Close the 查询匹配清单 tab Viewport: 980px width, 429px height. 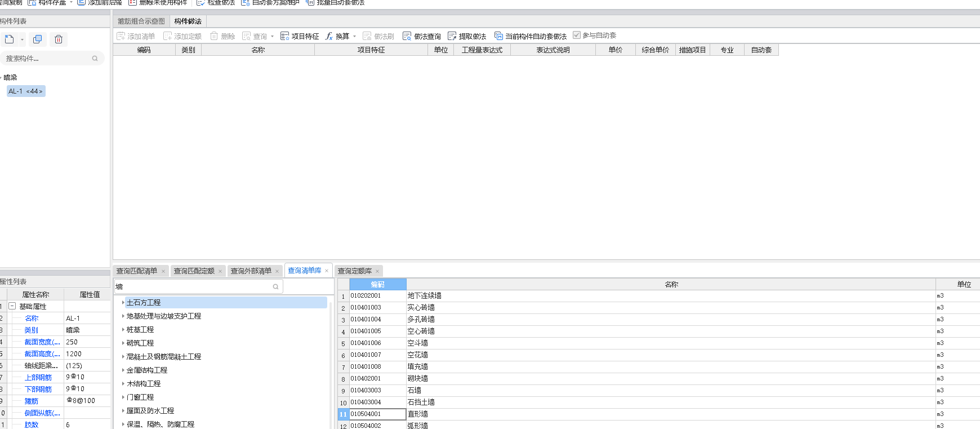[163, 272]
